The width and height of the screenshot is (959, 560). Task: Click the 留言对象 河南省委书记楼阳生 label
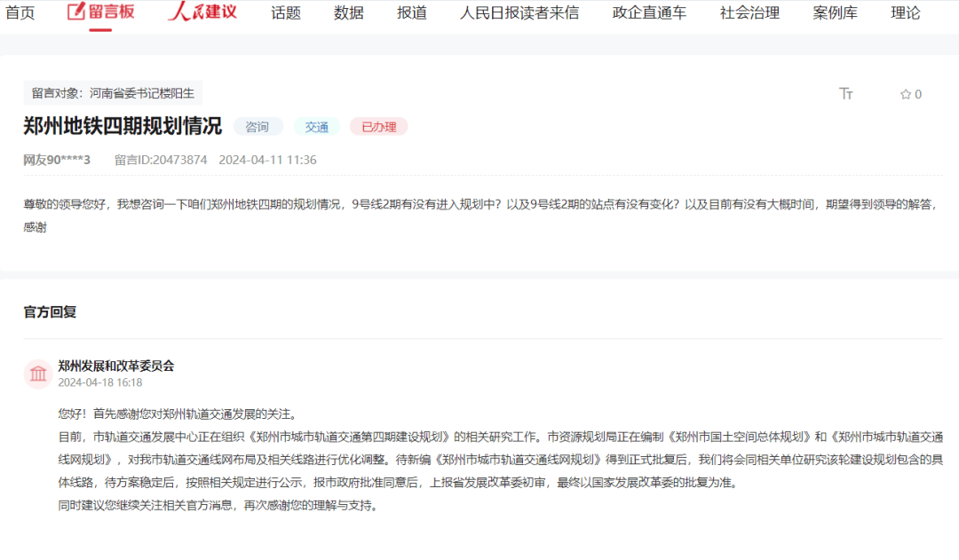[x=113, y=93]
